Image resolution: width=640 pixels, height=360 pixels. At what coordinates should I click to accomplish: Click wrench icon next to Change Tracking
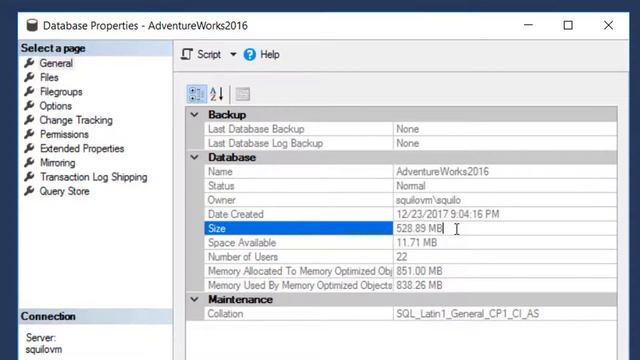click(29, 120)
